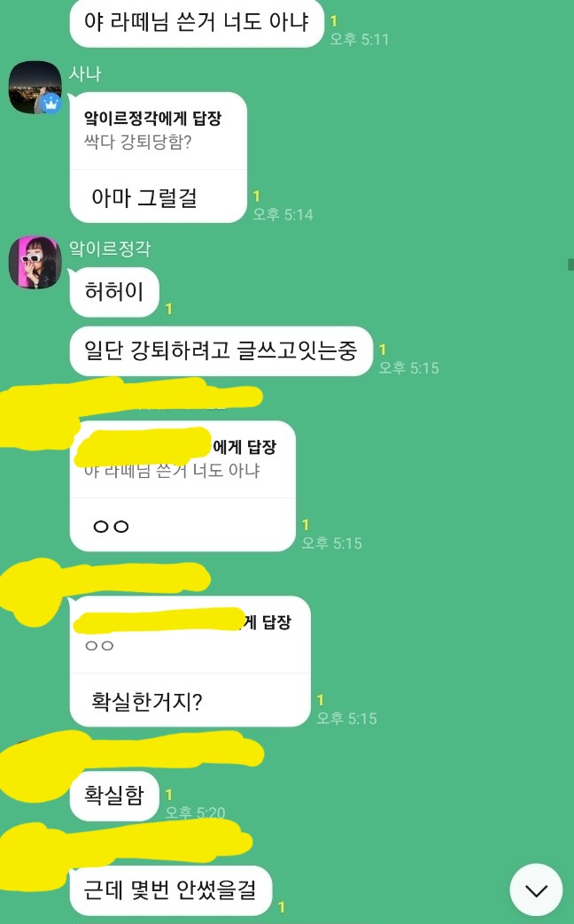Select the '확실함' message bubble

[x=114, y=796]
